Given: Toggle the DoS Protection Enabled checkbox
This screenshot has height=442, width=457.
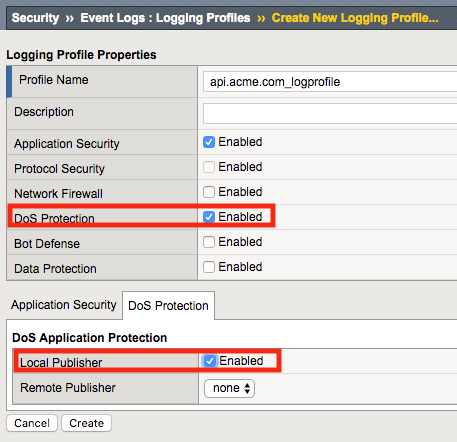Looking at the screenshot, I should click(x=209, y=217).
